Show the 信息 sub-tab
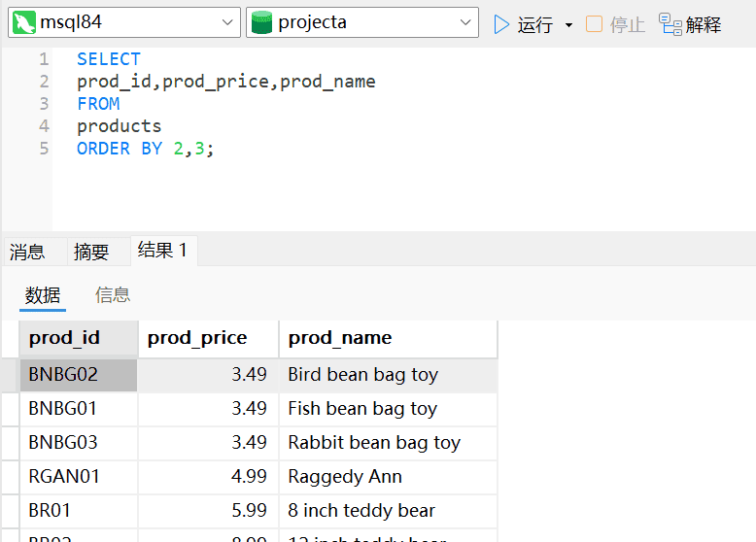 pyautogui.click(x=113, y=295)
